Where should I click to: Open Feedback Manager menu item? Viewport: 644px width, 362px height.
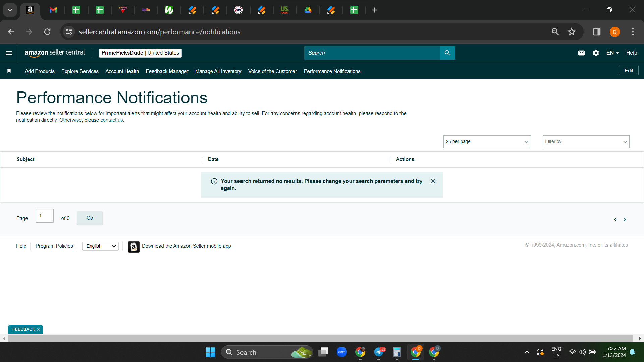[167, 71]
